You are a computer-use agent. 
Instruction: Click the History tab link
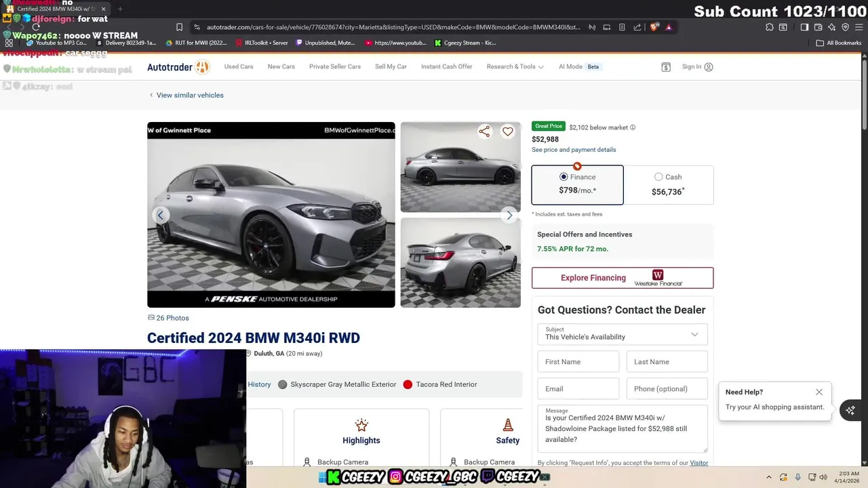pyautogui.click(x=259, y=384)
